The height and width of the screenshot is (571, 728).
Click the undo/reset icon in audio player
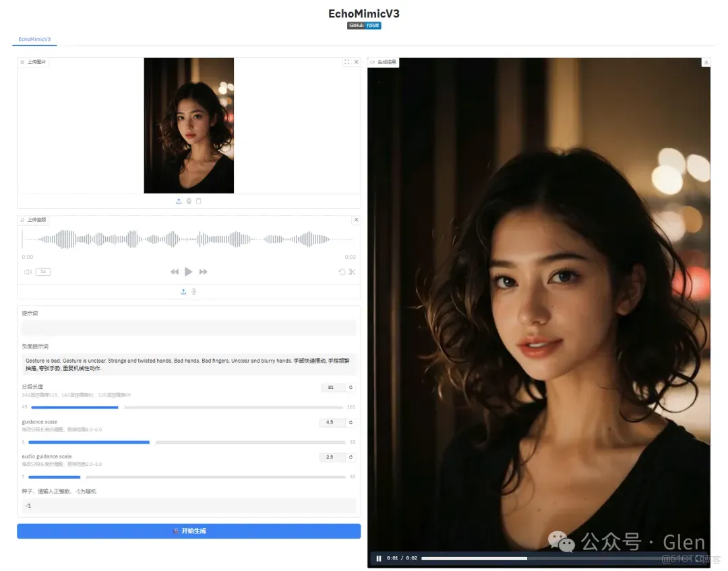point(342,272)
